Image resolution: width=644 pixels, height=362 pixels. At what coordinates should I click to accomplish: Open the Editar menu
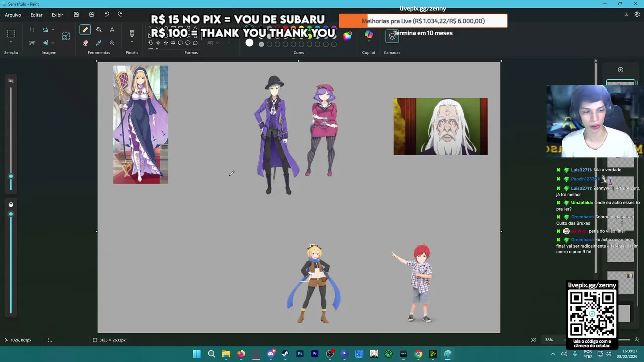36,15
